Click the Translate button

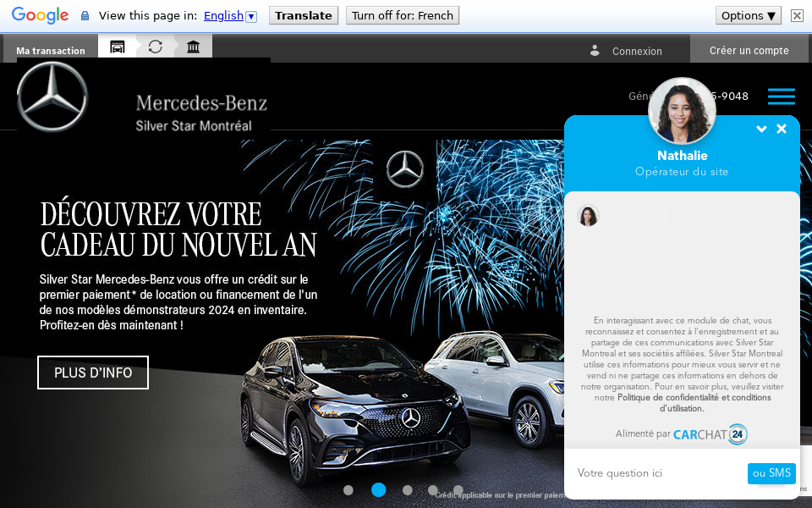[x=303, y=14]
